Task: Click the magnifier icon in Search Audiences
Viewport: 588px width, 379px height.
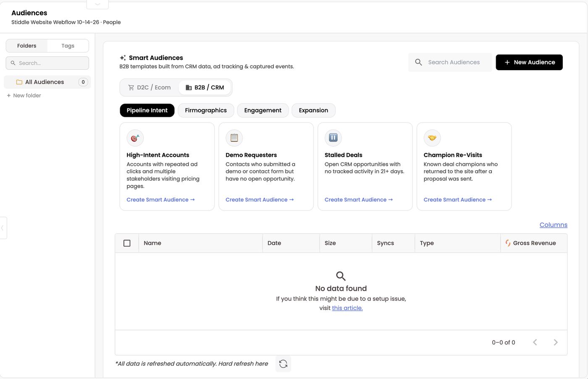Action: tap(418, 62)
